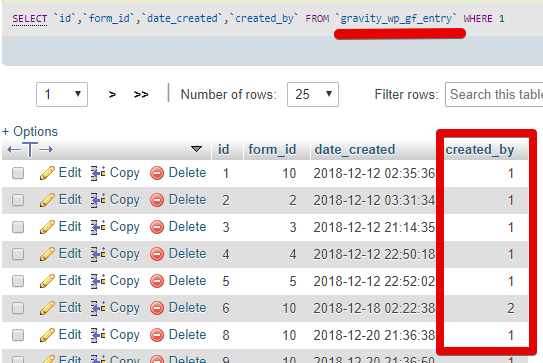Click the Delete link in row id 4
Viewport: 543px width, 363px height.
click(x=187, y=254)
